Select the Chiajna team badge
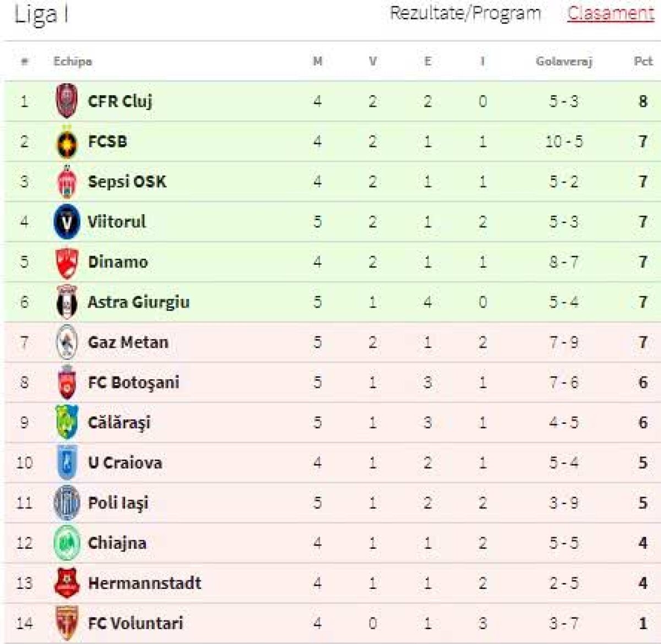The width and height of the screenshot is (661, 644). pos(67,543)
